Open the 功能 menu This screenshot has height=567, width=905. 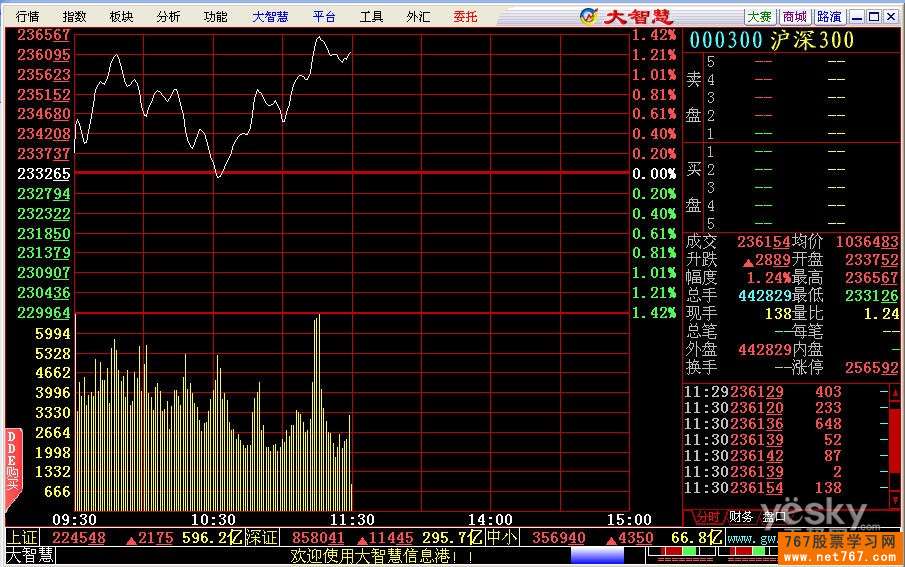[x=215, y=16]
